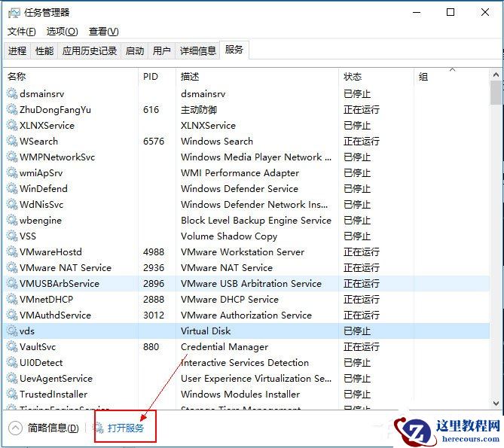The width and height of the screenshot is (504, 448).
Task: Click the TrustedInstaller gear icon
Action: (12, 394)
